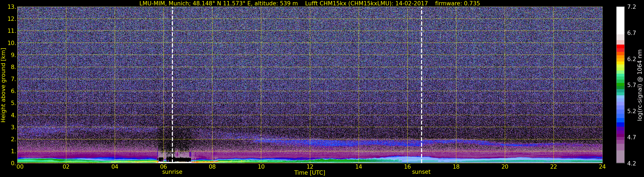644x177 pixels.
Task: Click the colorbar value '6.2'
Action: tap(632, 59)
